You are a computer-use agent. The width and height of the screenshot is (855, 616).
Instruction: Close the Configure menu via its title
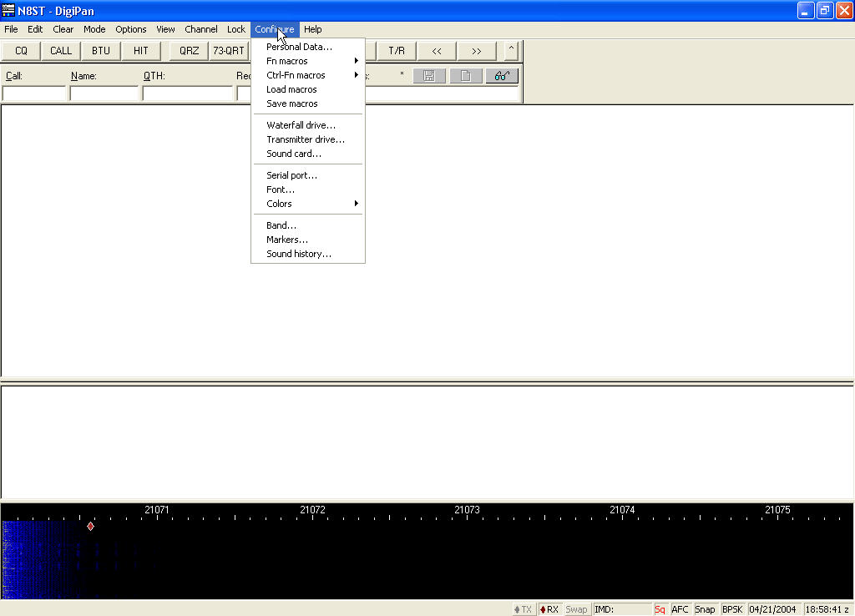coord(275,29)
